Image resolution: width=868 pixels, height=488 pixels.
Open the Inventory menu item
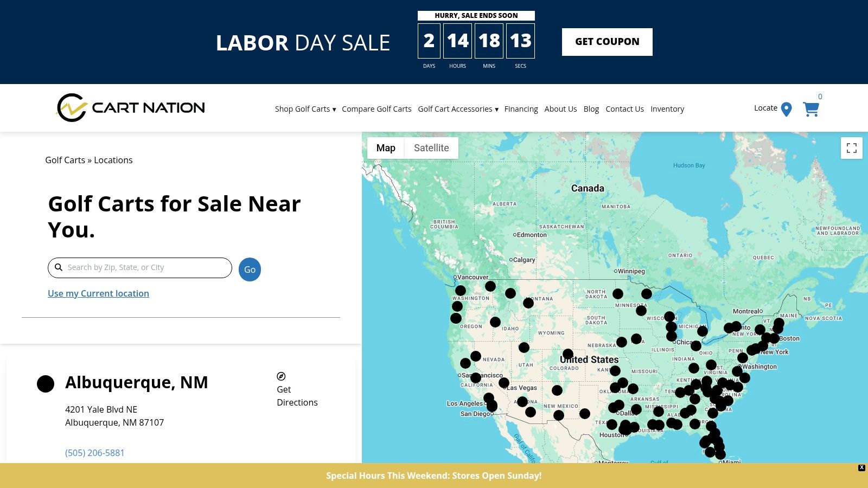667,109
